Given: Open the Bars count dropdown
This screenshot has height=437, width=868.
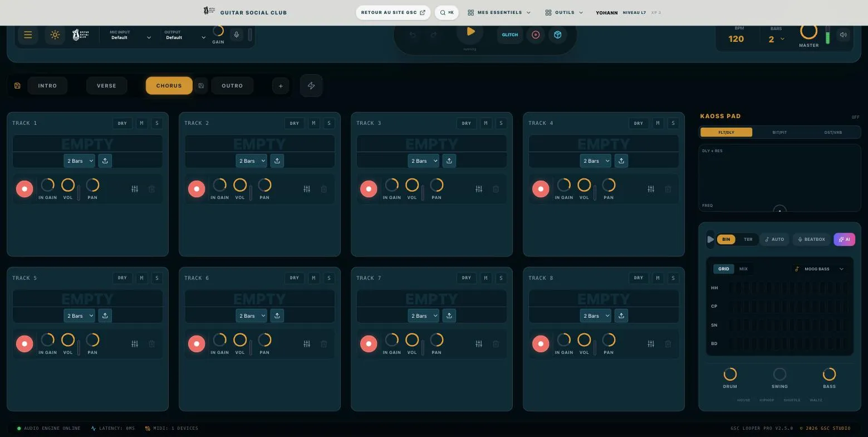Looking at the screenshot, I should pyautogui.click(x=777, y=39).
